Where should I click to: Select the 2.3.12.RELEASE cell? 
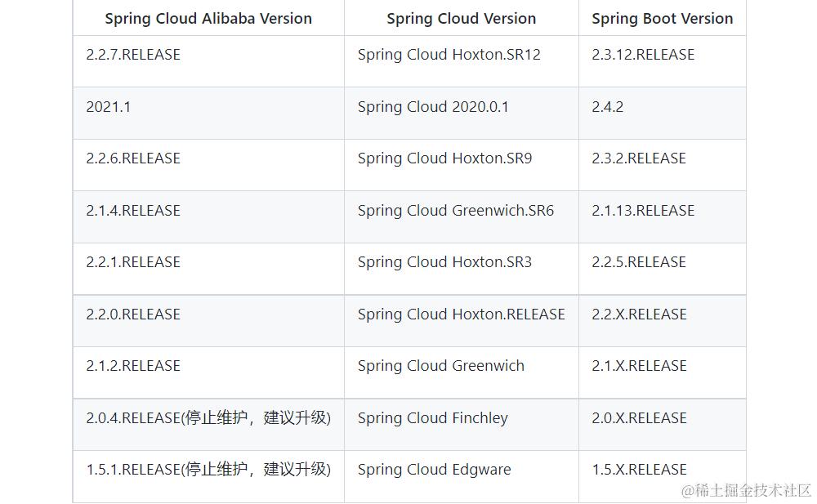tap(643, 55)
